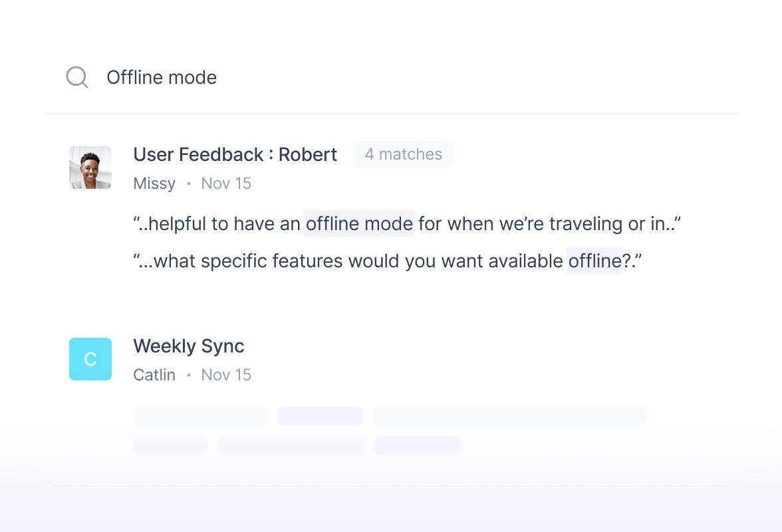Open the Weekly Sync conversation

click(x=189, y=346)
